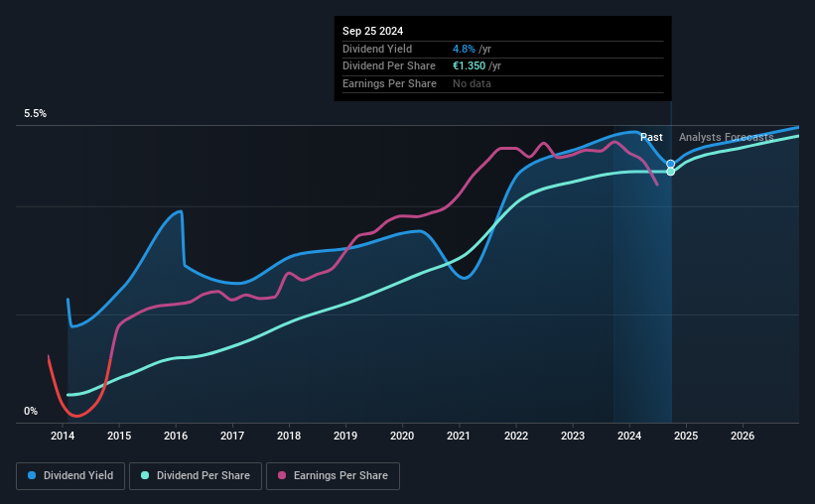The width and height of the screenshot is (815, 504).
Task: Click the Sep 25 2024 tooltip date
Action: pos(372,31)
